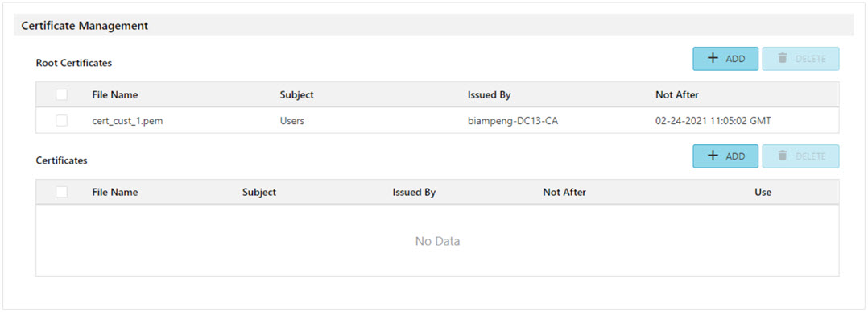Image resolution: width=868 pixels, height=312 pixels.
Task: Click the Not After header in Certificates table
Action: (x=564, y=193)
